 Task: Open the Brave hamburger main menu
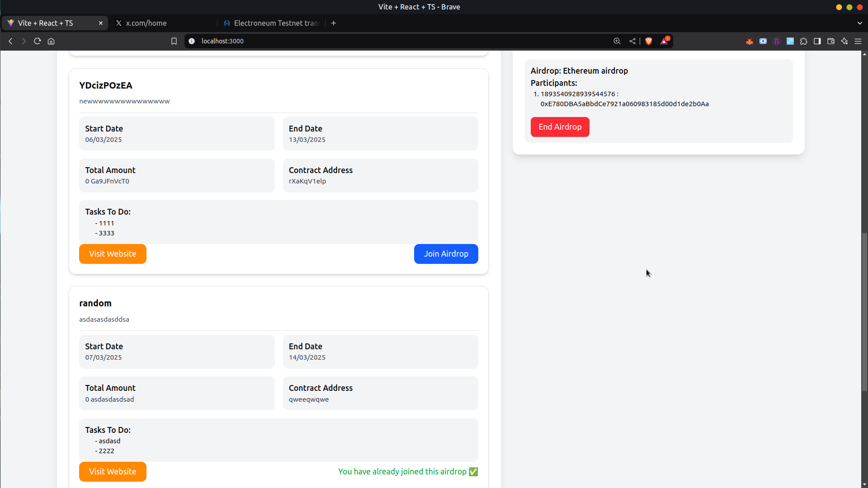click(858, 41)
